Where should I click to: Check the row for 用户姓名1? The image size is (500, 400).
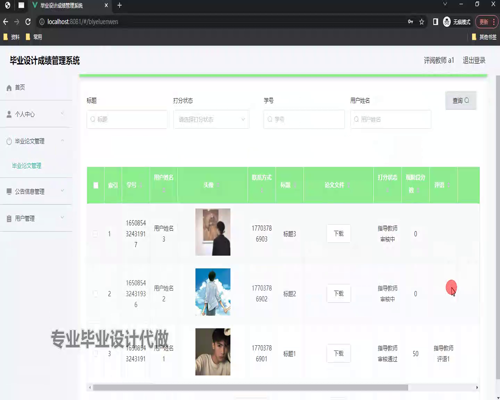[x=96, y=354]
